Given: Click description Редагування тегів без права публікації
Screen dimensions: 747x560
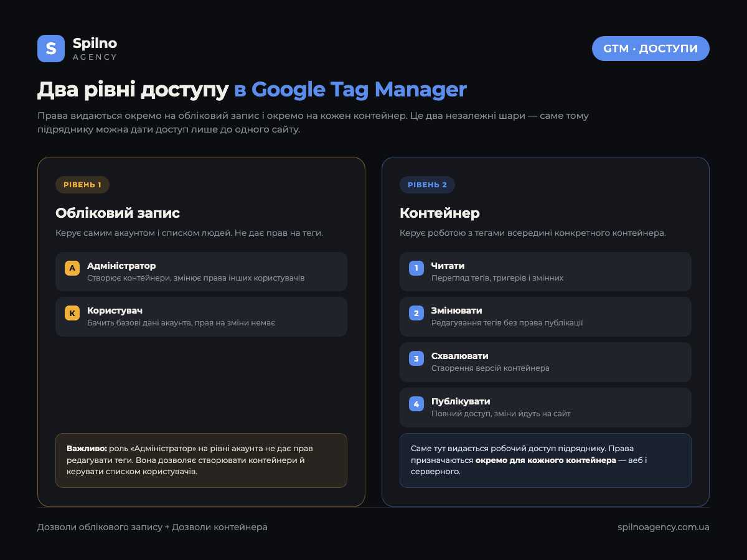Looking at the screenshot, I should click(507, 323).
